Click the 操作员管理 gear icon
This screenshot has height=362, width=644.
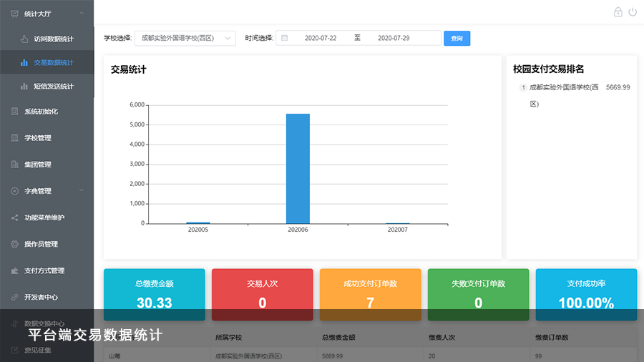pyautogui.click(x=15, y=244)
